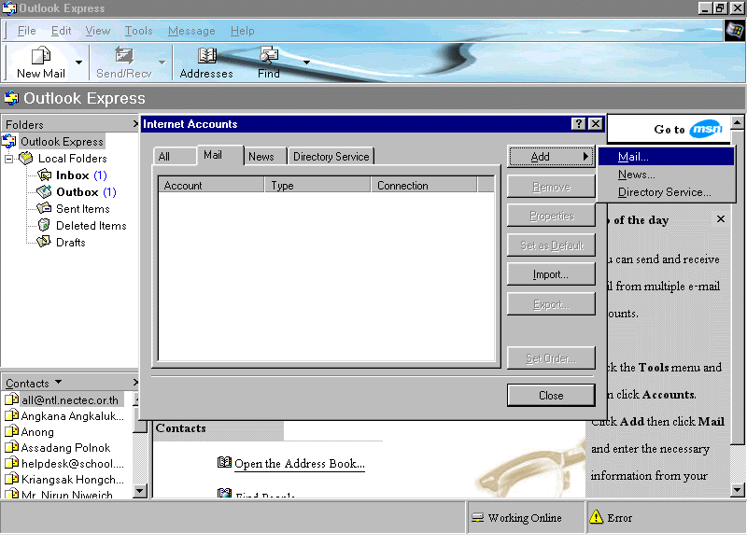The width and height of the screenshot is (747, 560).
Task: Click the Connection column header
Action: (424, 185)
